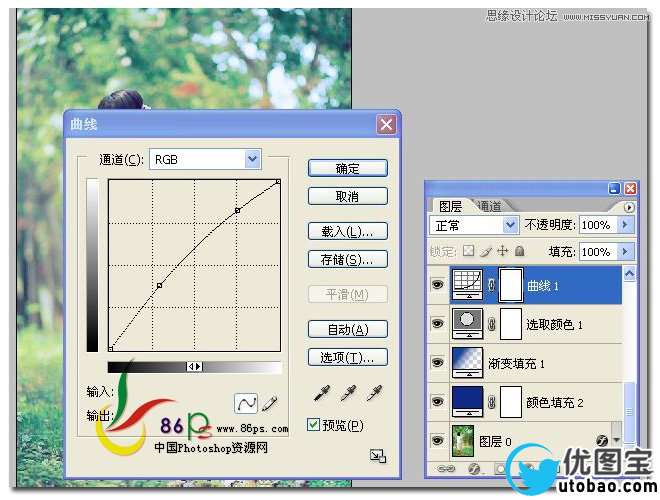Screen dimensions: 660x500
Task: Select the 渐变填充 1 gradient thumbnail
Action: coord(468,362)
